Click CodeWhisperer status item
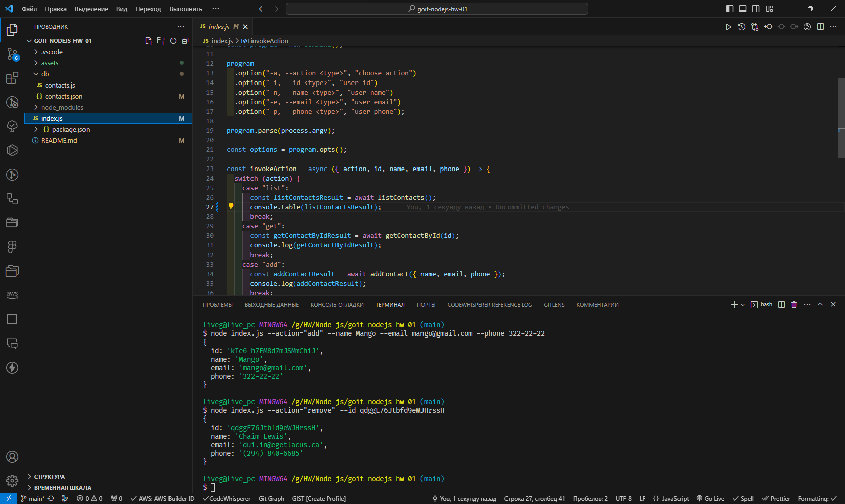Screen dimensions: 845x504 (x=227, y=498)
